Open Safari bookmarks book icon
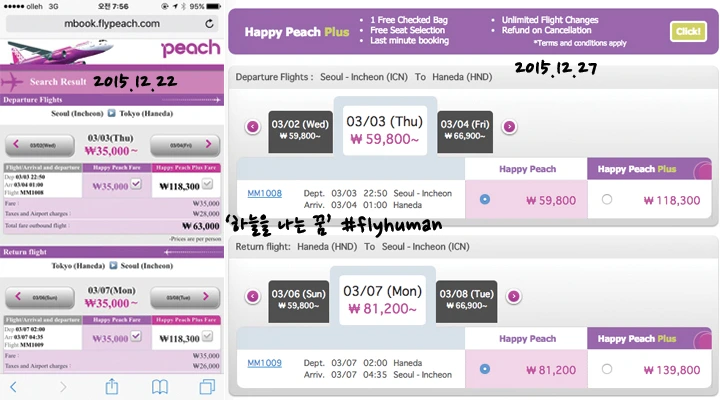 (x=160, y=387)
